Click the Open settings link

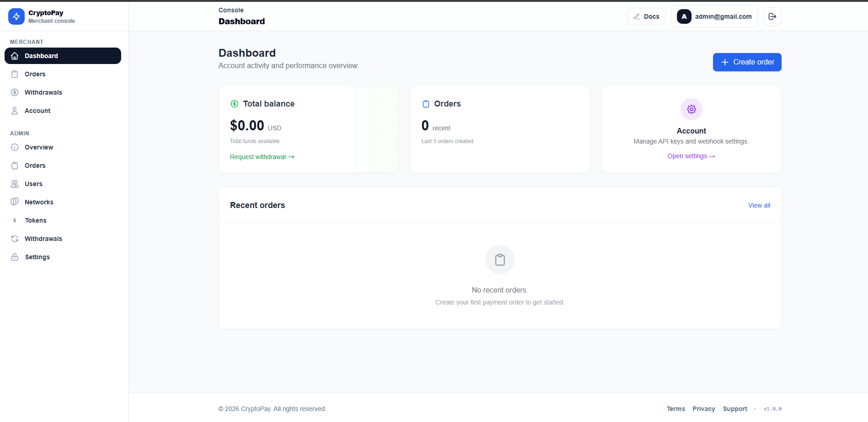(691, 156)
